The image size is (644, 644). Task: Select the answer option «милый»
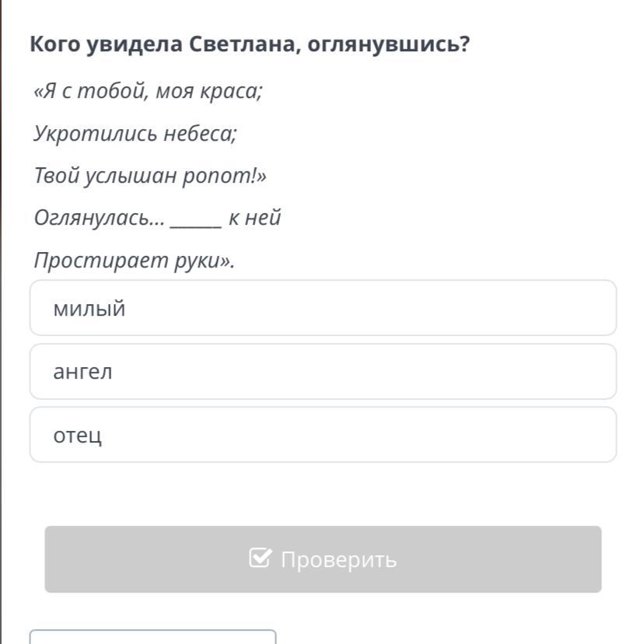pyautogui.click(x=323, y=308)
